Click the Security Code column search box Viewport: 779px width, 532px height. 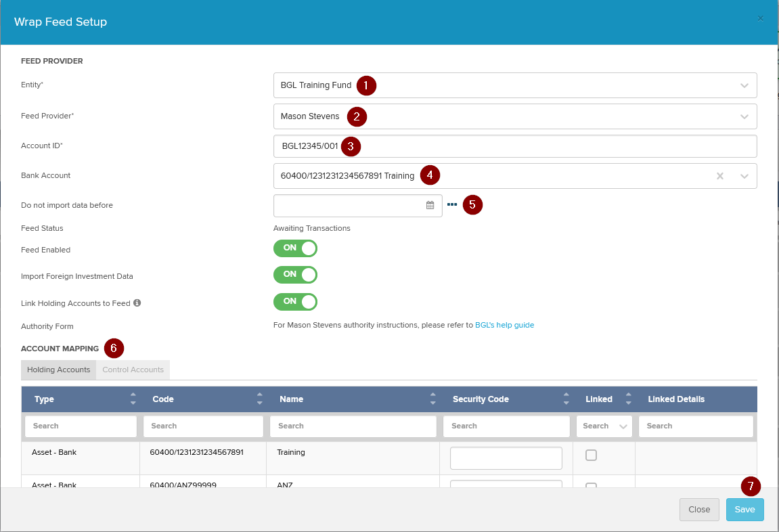[x=506, y=426]
